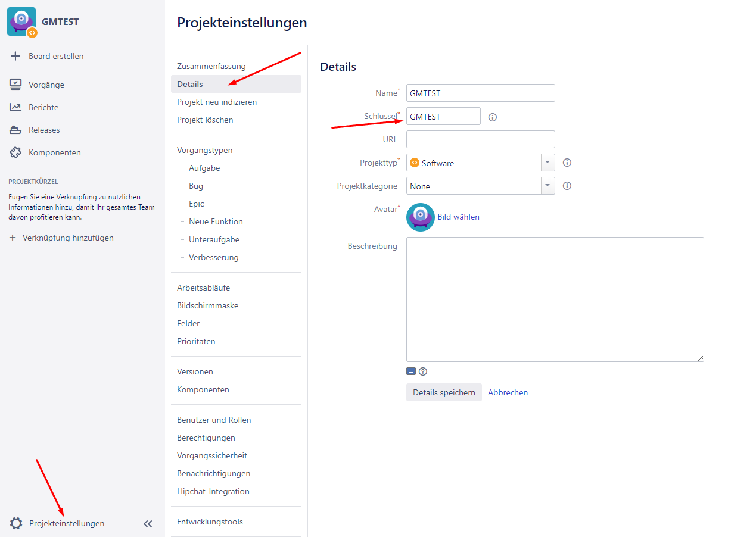This screenshot has width=756, height=537.
Task: Open Komponenten puzzle icon
Action: click(x=16, y=152)
